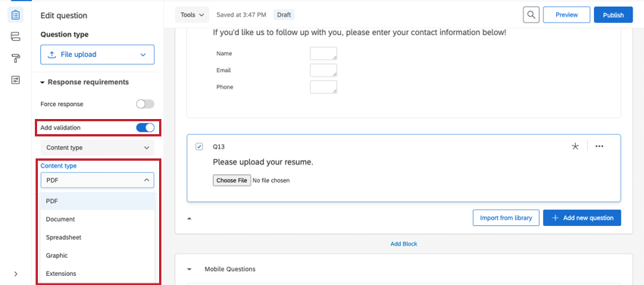Click Import from library button

point(506,218)
